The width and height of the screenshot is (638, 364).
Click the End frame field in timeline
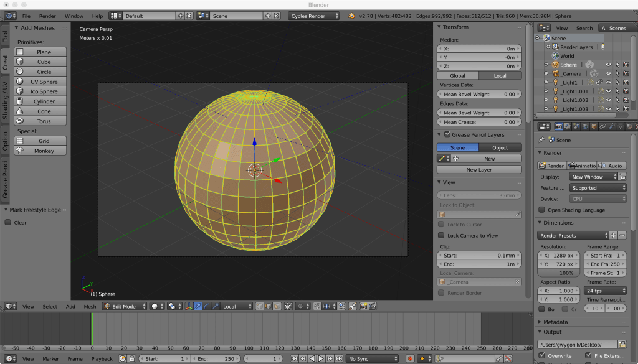pyautogui.click(x=216, y=358)
